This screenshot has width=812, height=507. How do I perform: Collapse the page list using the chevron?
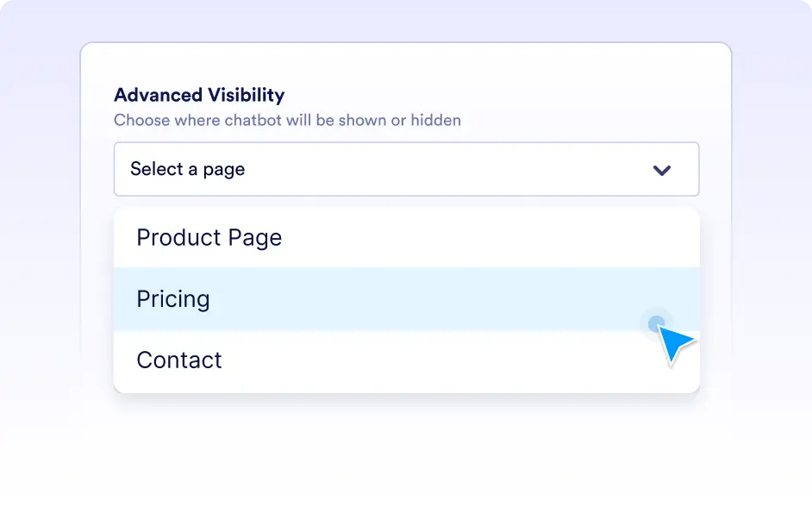pos(661,170)
